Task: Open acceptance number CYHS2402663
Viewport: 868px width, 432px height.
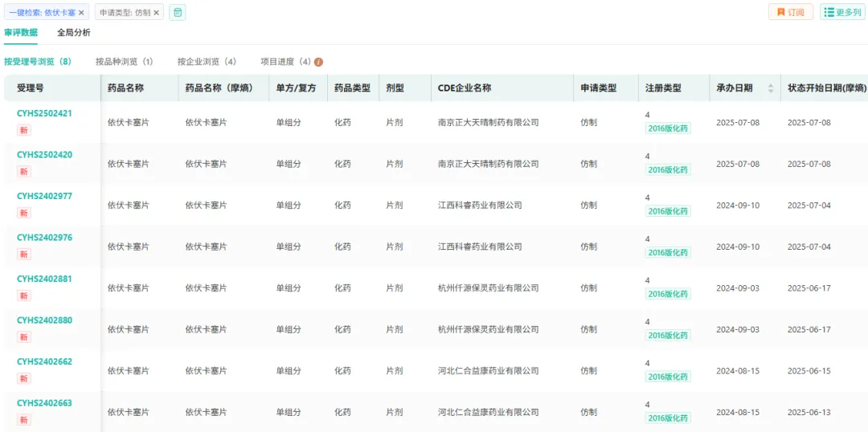Action: (x=44, y=403)
